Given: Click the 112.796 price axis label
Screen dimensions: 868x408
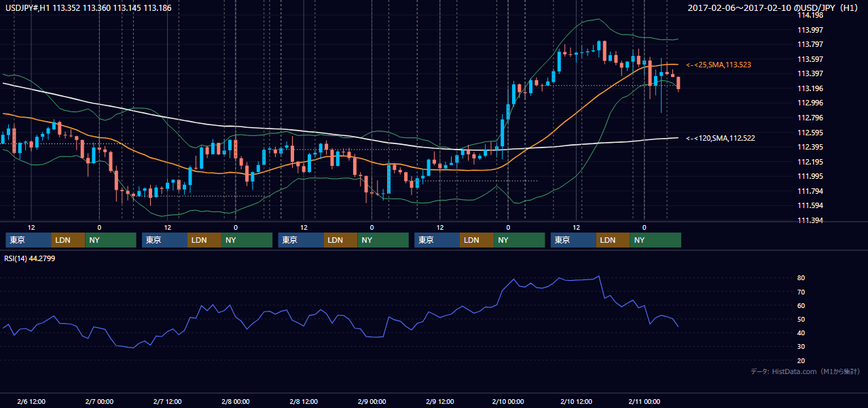Looking at the screenshot, I should click(810, 118).
